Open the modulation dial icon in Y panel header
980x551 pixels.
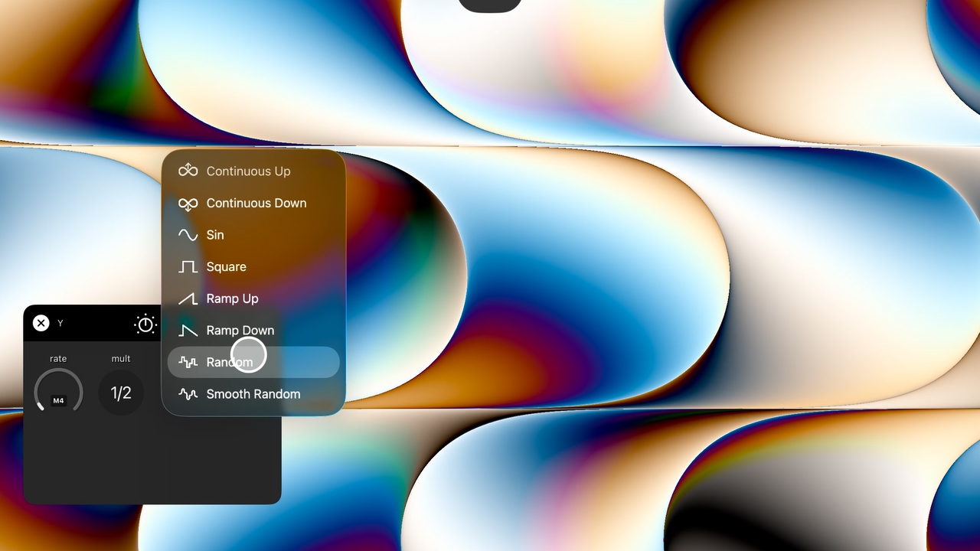145,324
